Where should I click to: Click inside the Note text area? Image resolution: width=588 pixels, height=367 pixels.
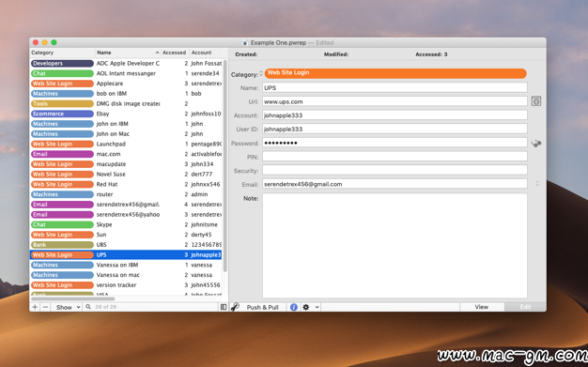pyautogui.click(x=395, y=246)
